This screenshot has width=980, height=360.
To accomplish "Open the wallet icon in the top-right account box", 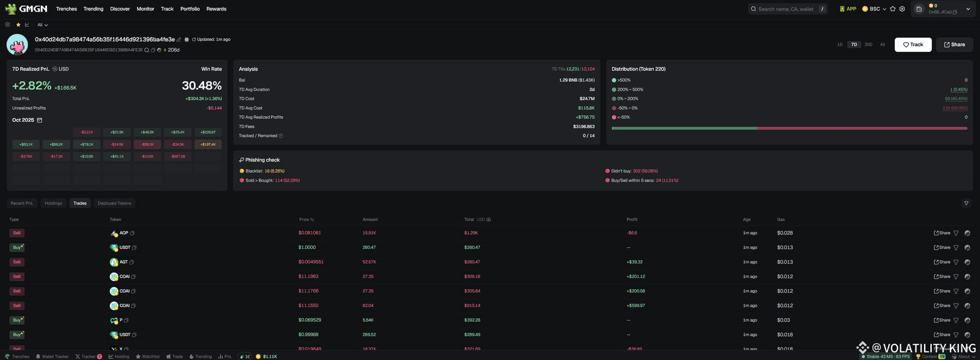I will [919, 9].
